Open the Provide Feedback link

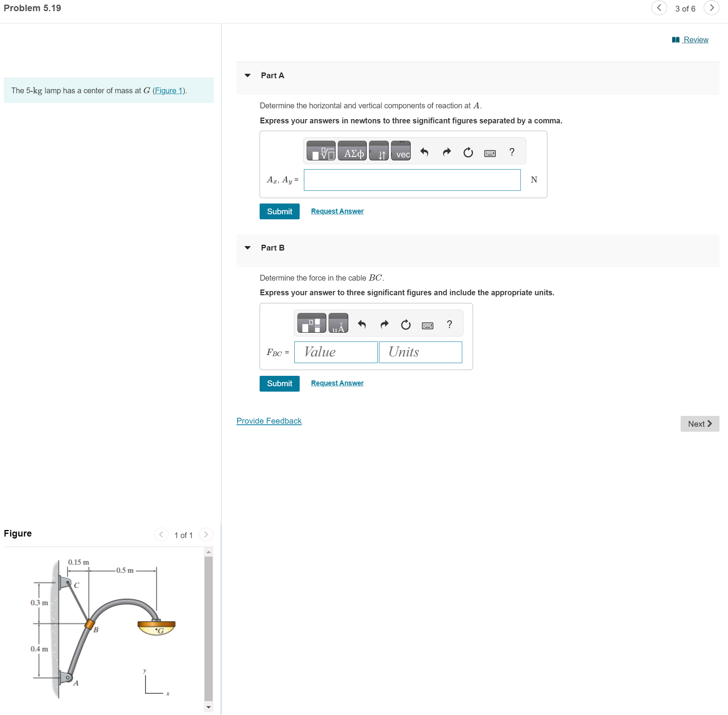coord(268,421)
